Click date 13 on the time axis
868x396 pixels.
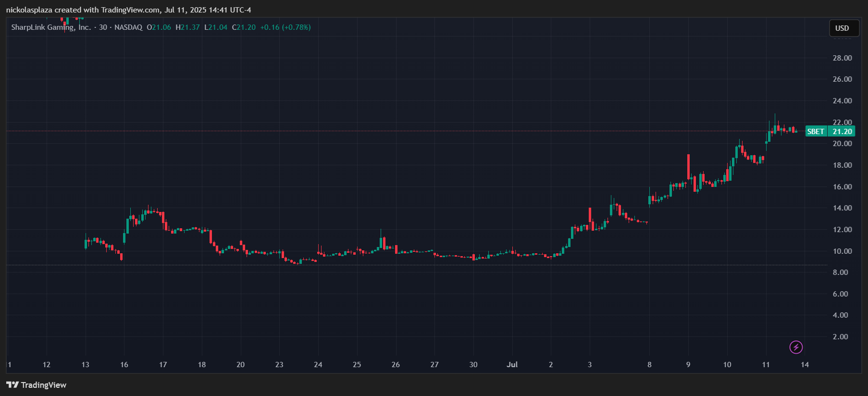click(85, 364)
